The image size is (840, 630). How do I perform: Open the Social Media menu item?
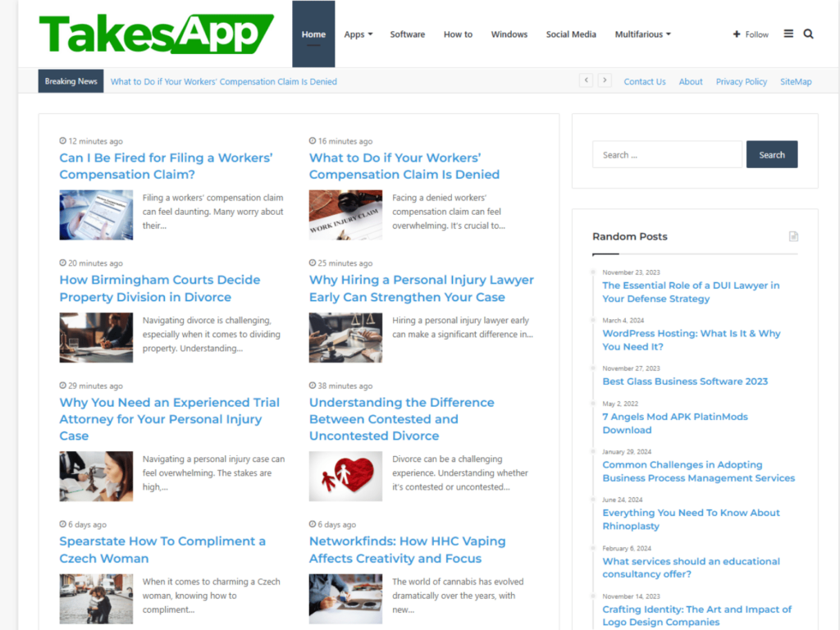point(571,34)
